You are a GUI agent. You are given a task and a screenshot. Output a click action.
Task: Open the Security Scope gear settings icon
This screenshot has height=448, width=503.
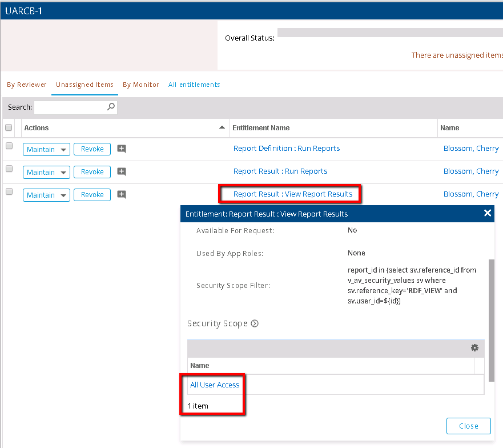[x=474, y=348]
